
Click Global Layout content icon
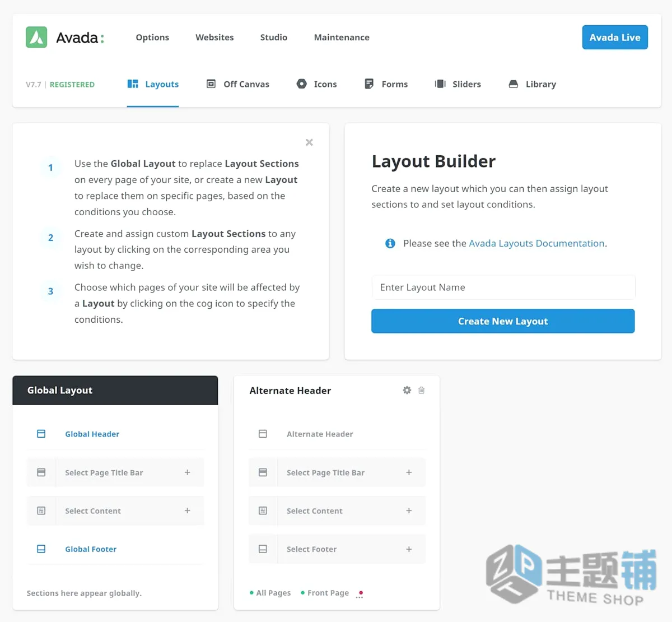[41, 510]
